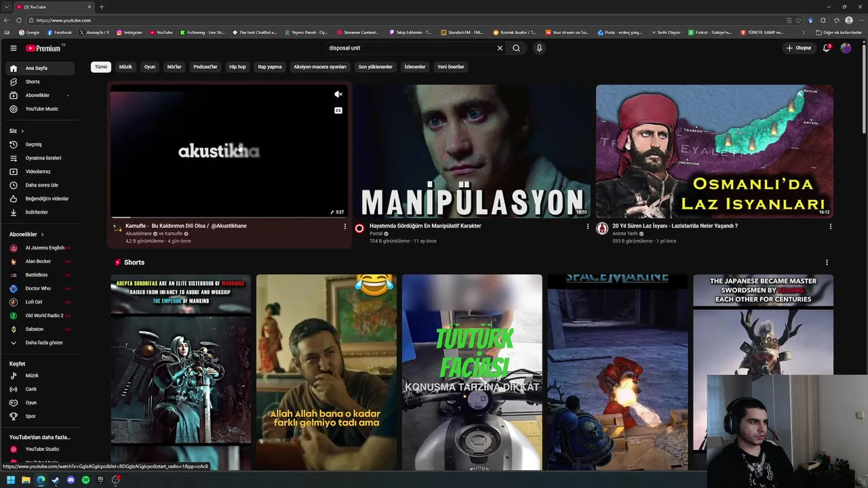Open Keşfet Spor category

tap(40, 416)
